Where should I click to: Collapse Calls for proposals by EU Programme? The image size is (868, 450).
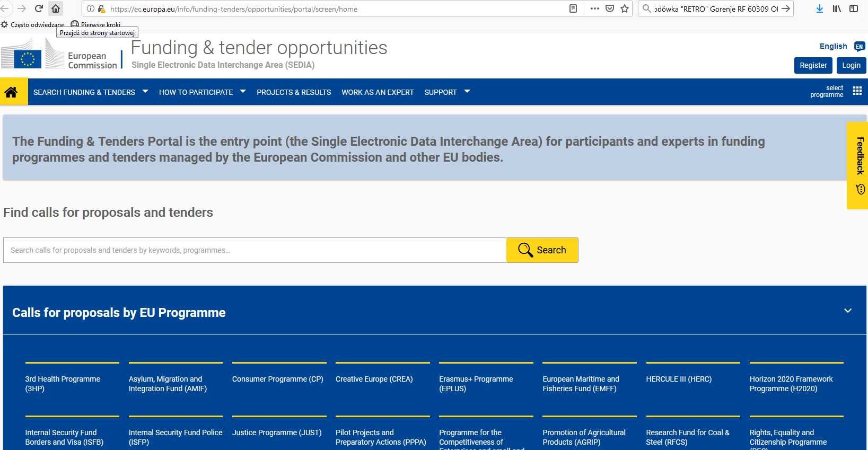click(847, 311)
